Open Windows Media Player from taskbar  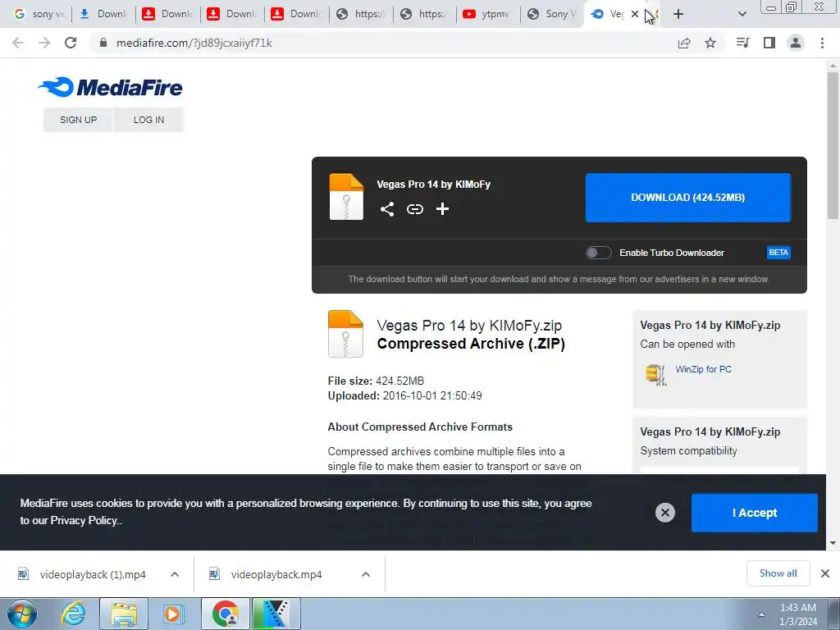[174, 614]
